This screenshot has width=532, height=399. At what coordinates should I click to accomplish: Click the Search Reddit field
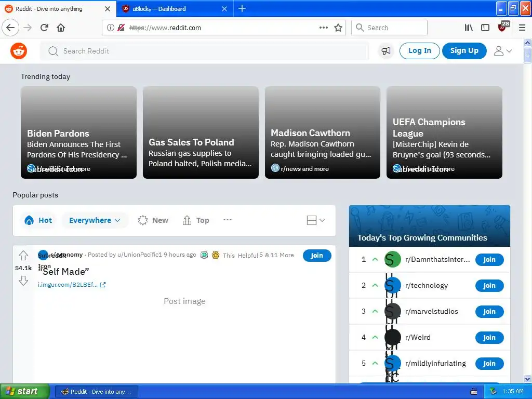coord(205,51)
